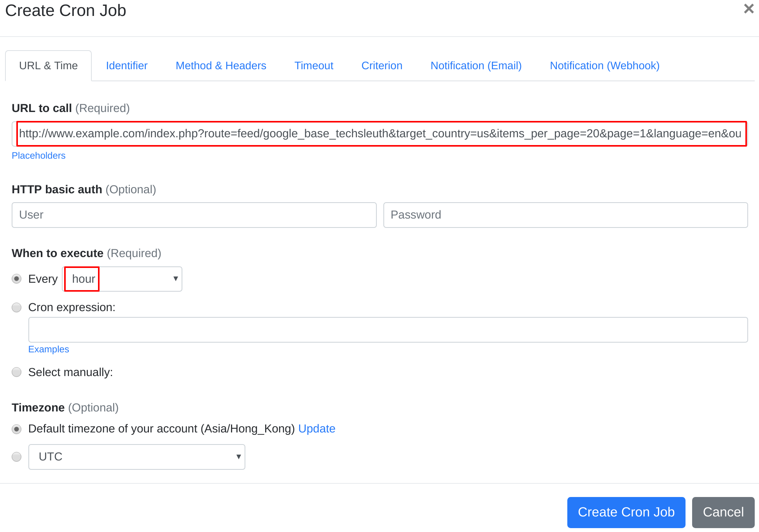Expand the hour frequency dropdown

point(123,278)
